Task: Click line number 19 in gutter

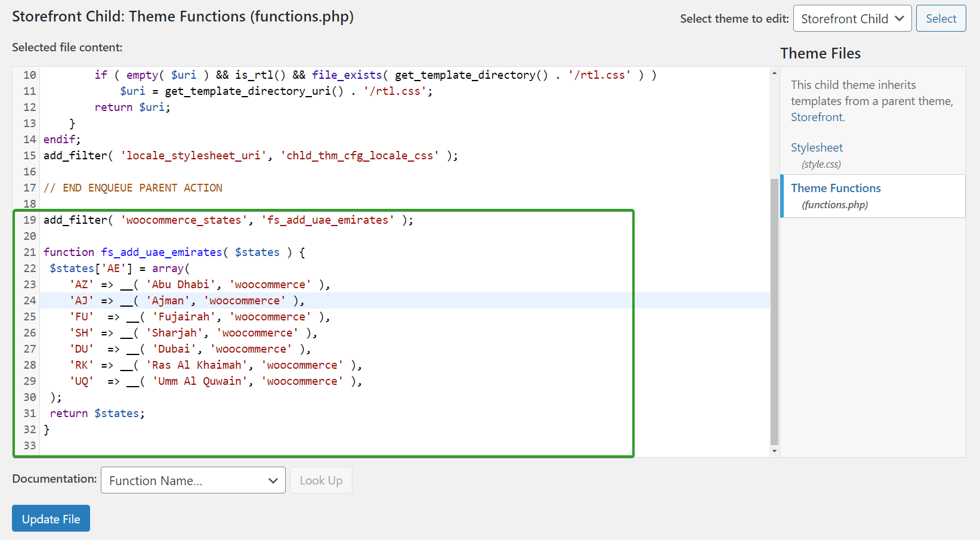Action: tap(30, 220)
